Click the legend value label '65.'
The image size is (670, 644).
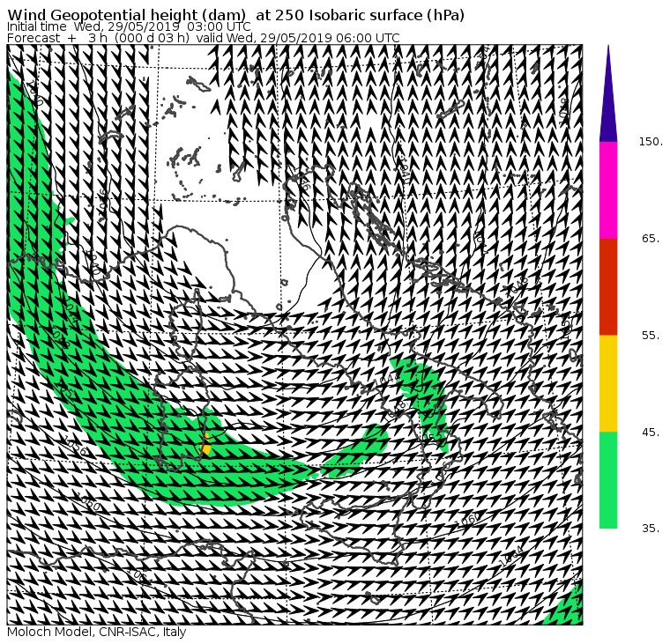pos(651,238)
